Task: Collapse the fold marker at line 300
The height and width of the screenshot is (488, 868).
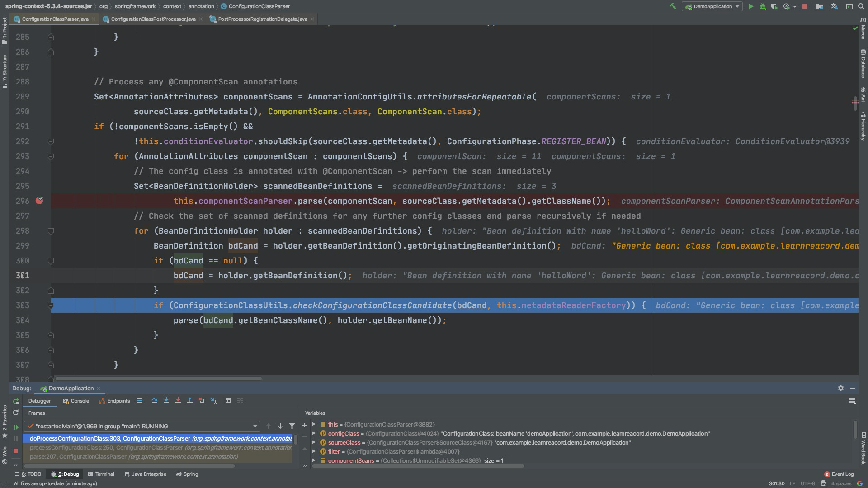Action: tap(51, 261)
